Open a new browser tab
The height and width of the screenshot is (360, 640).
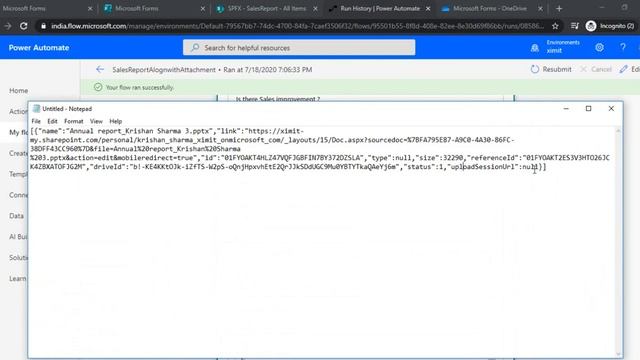coord(559,9)
